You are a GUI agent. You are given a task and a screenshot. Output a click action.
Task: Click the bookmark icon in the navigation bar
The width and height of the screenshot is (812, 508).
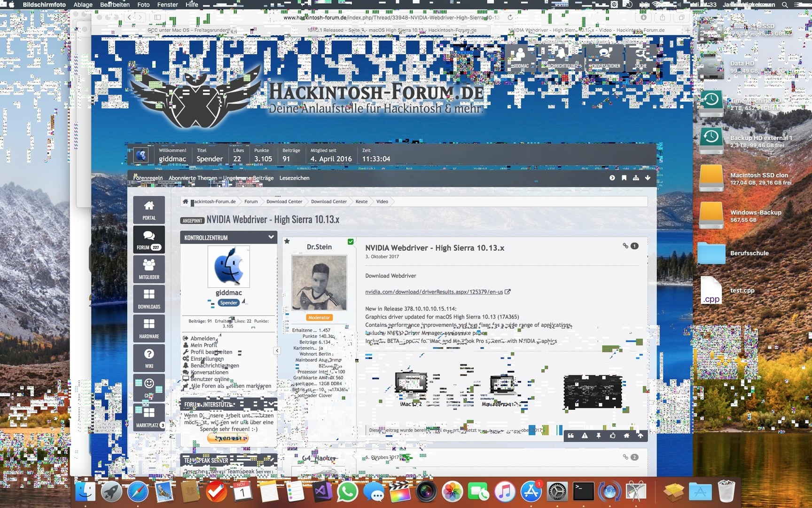[624, 178]
